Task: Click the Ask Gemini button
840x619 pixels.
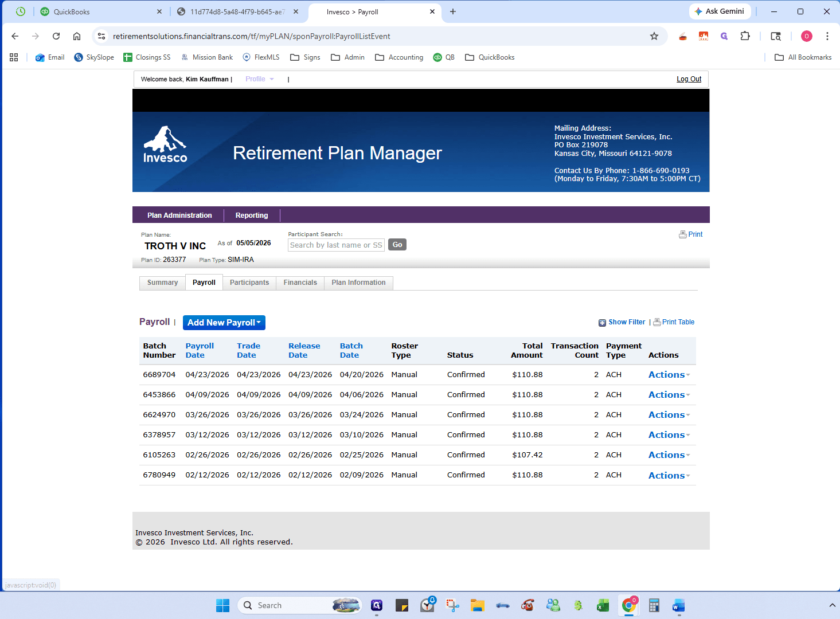Action: (720, 11)
